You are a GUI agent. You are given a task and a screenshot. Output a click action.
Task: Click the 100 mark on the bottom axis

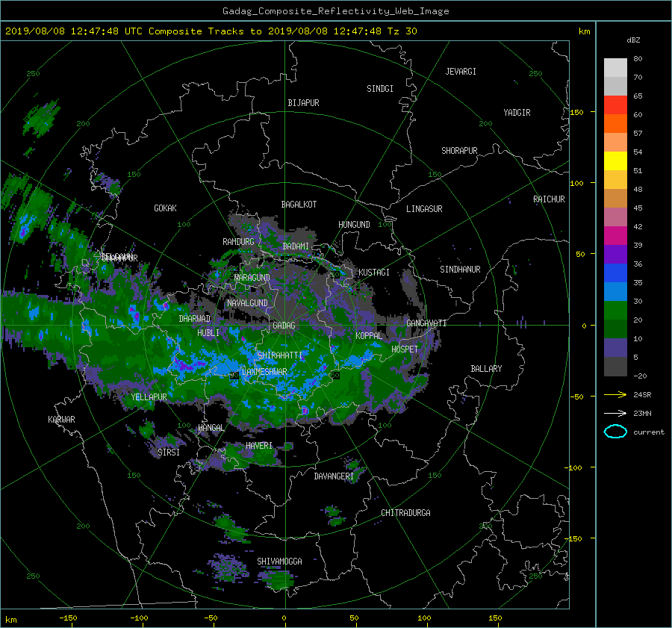point(424,618)
